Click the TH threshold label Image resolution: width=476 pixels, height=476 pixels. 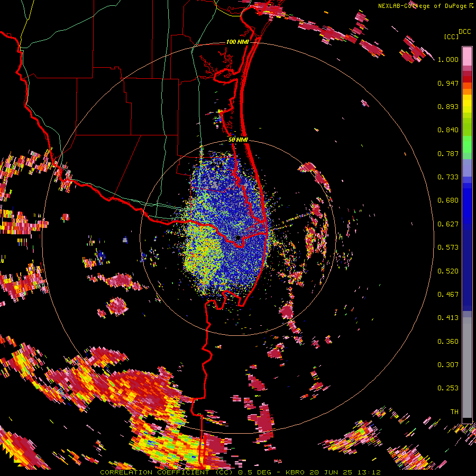click(x=454, y=412)
